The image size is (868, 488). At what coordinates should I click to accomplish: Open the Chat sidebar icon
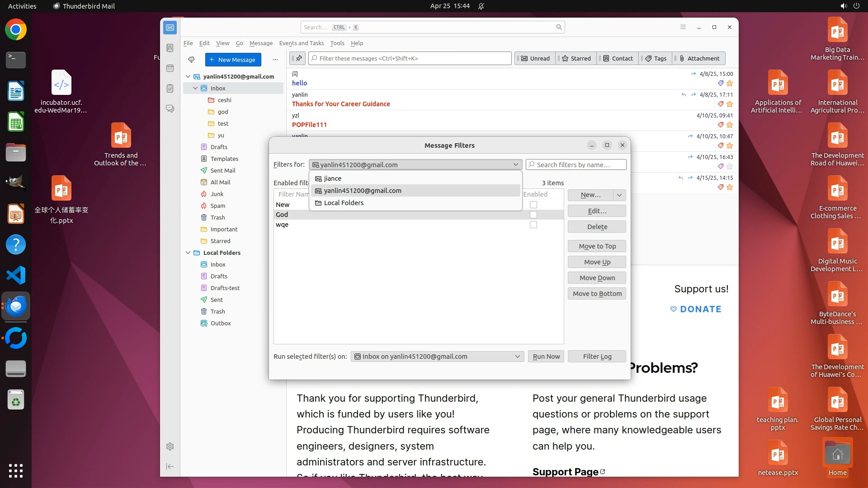click(x=170, y=109)
